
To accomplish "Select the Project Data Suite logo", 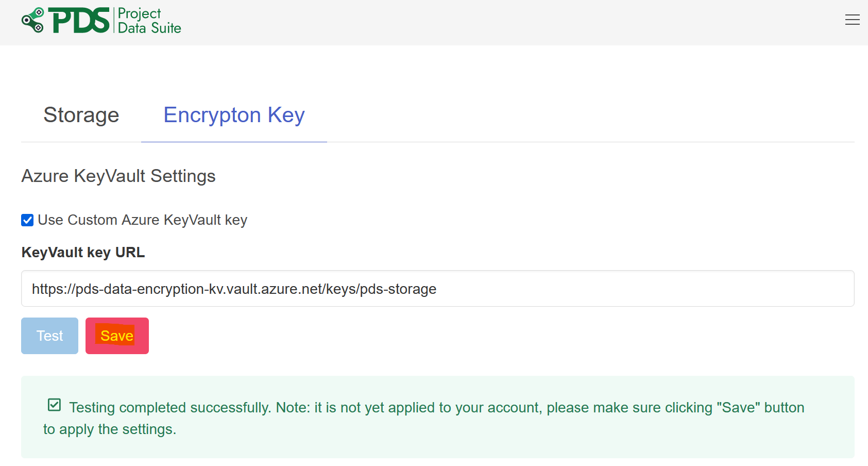I will click(x=101, y=21).
